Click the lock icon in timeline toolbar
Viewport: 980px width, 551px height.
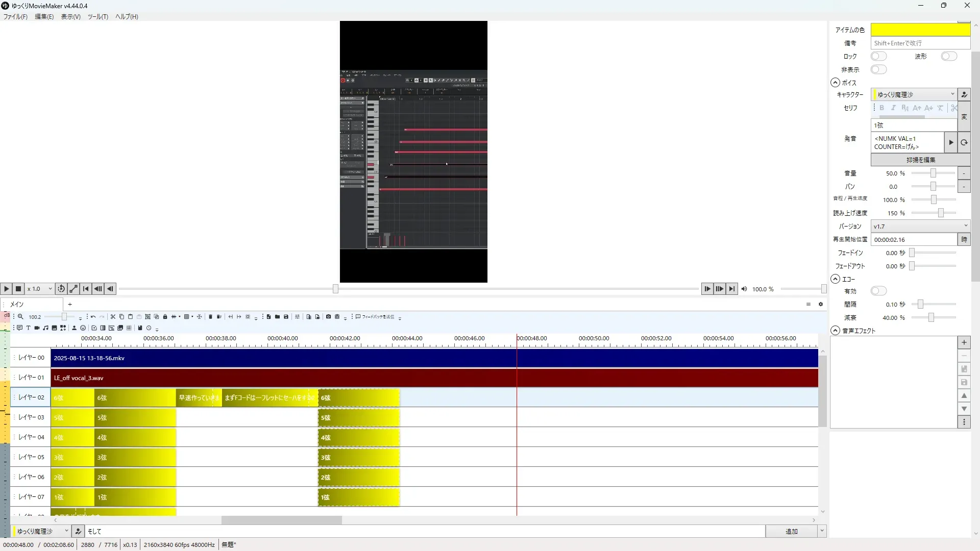tap(165, 317)
